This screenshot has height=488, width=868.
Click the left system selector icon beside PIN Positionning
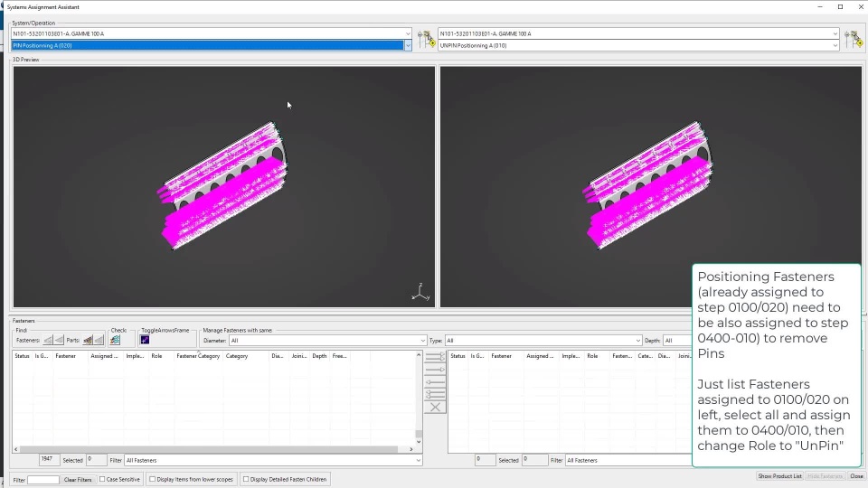point(426,39)
